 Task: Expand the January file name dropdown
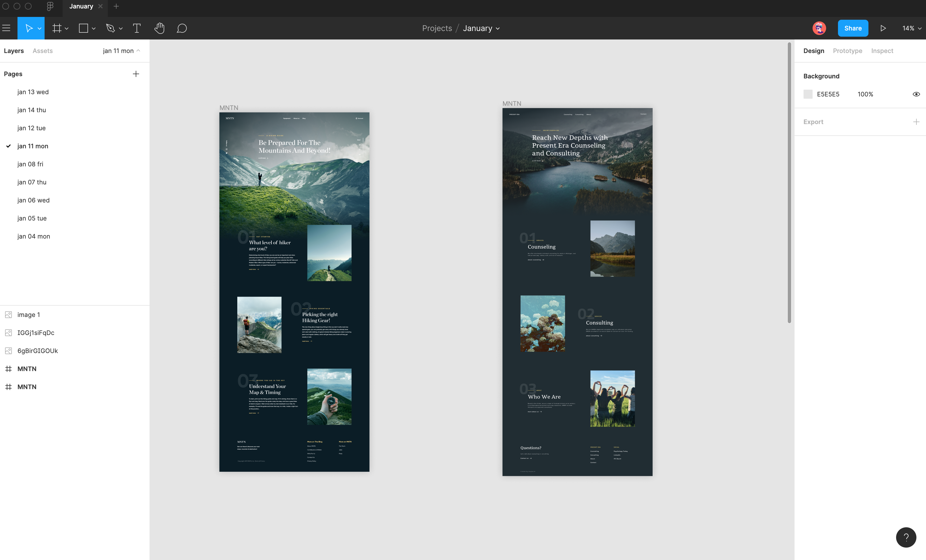481,28
